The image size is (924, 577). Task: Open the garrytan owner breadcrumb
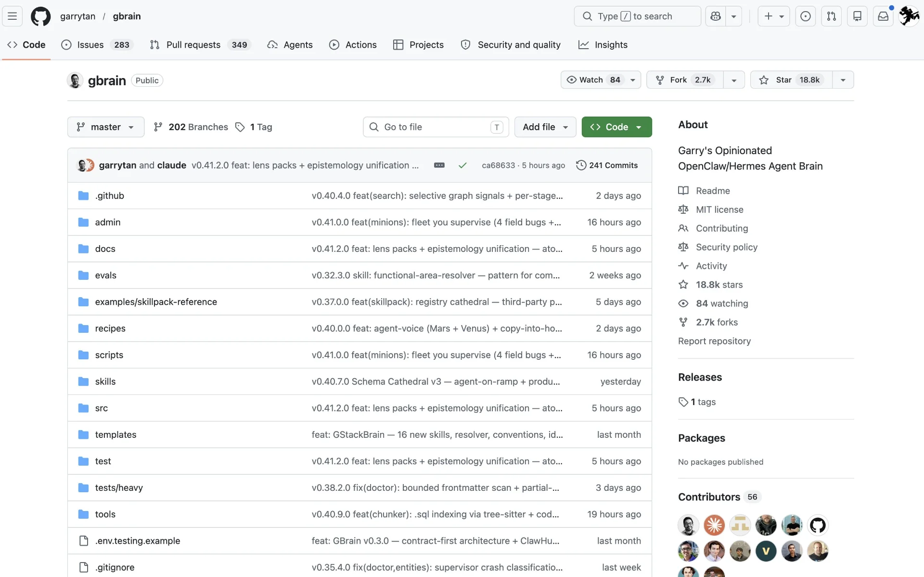(x=78, y=16)
